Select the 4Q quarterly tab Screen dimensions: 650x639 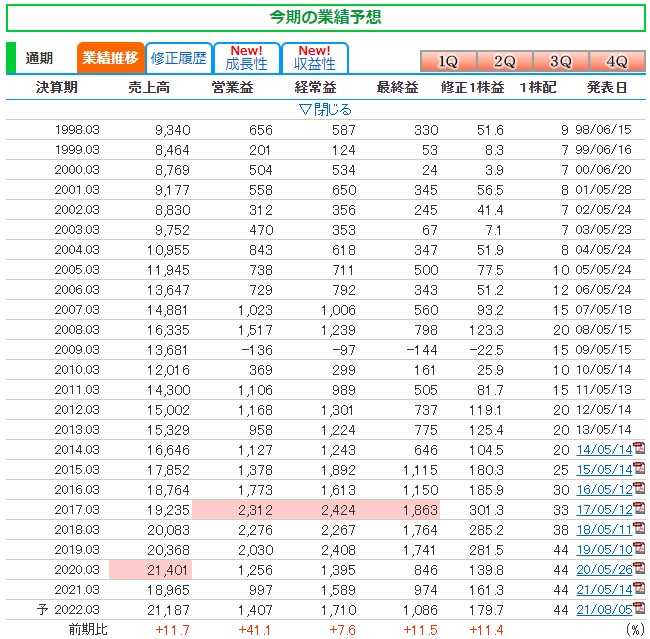tap(616, 61)
